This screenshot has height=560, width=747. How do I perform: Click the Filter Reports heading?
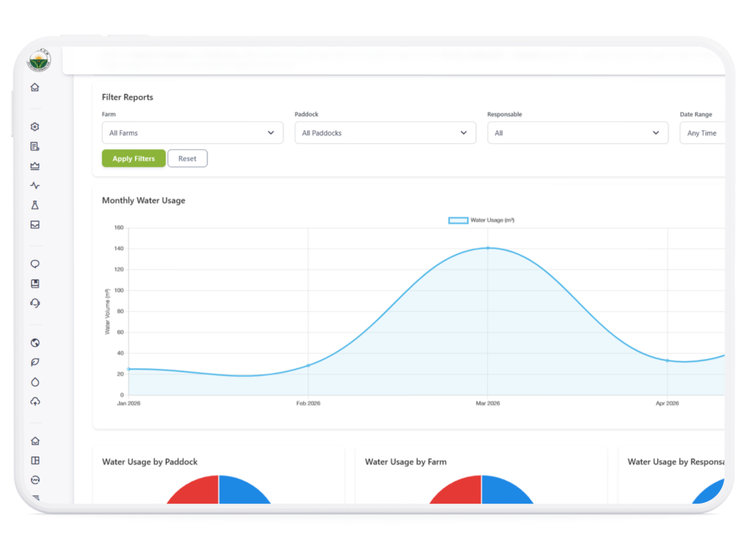(x=127, y=97)
